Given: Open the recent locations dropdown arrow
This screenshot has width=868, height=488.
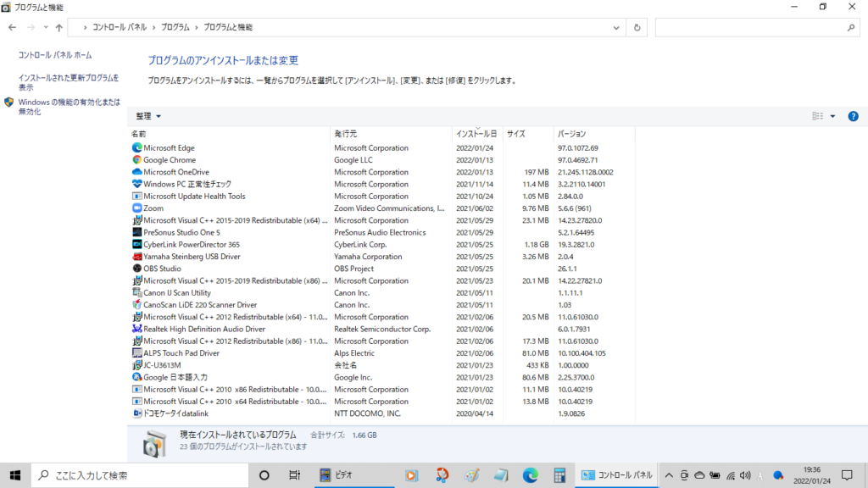Looking at the screenshot, I should (46, 27).
